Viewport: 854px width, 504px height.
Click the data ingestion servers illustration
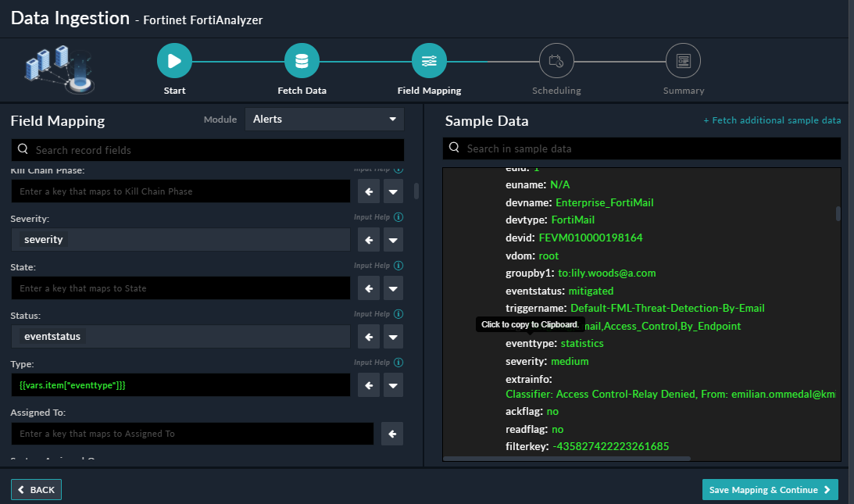[x=60, y=70]
